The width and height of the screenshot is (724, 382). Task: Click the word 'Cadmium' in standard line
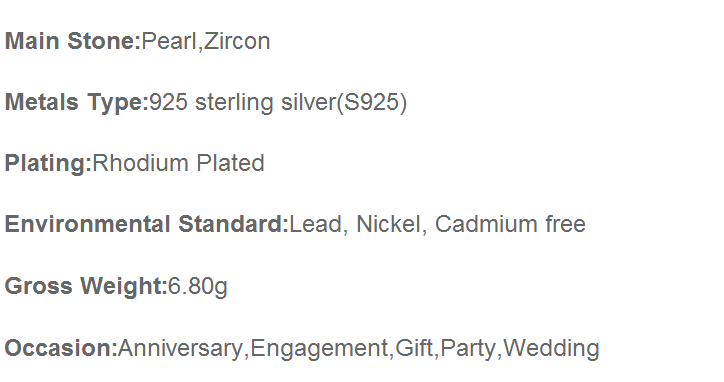click(486, 224)
